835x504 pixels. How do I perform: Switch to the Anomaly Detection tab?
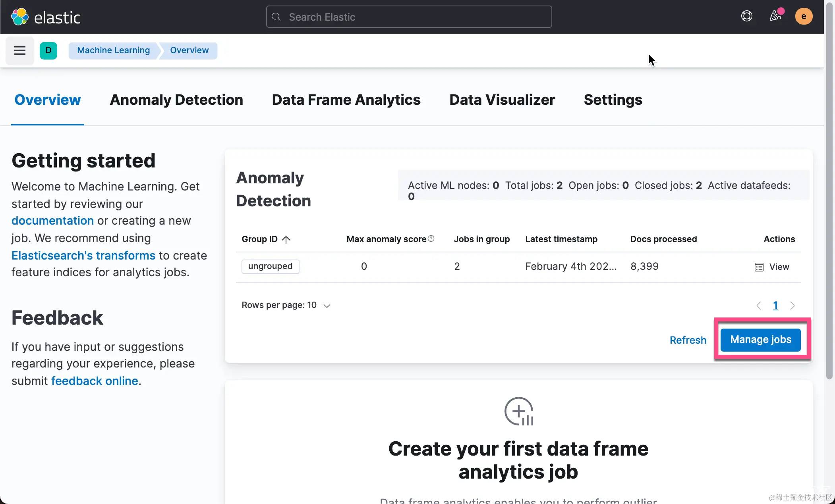click(176, 100)
